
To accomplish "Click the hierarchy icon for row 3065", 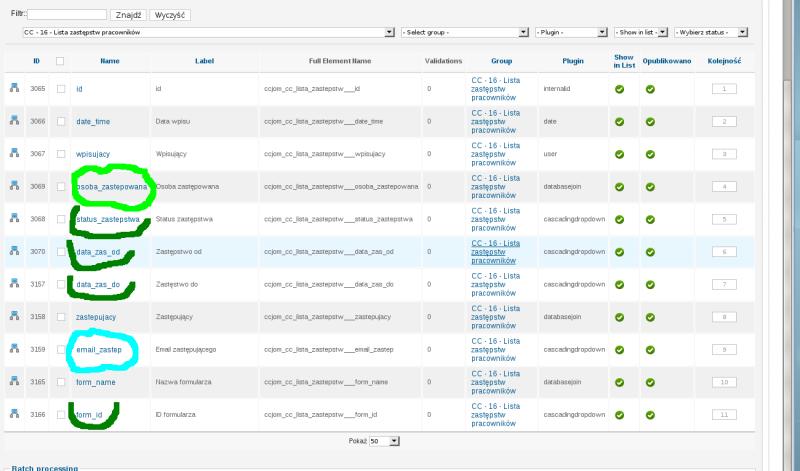I will (x=15, y=89).
